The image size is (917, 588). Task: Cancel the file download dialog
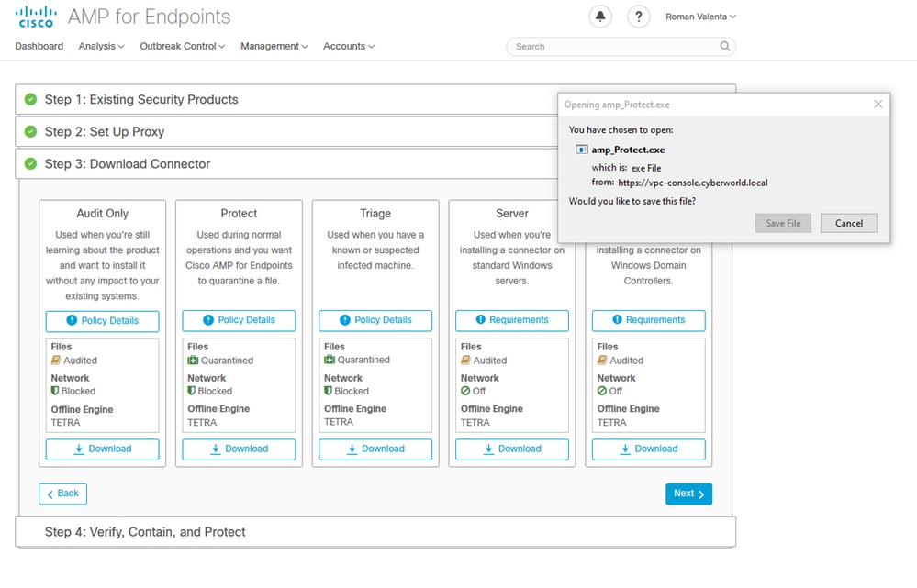[848, 223]
